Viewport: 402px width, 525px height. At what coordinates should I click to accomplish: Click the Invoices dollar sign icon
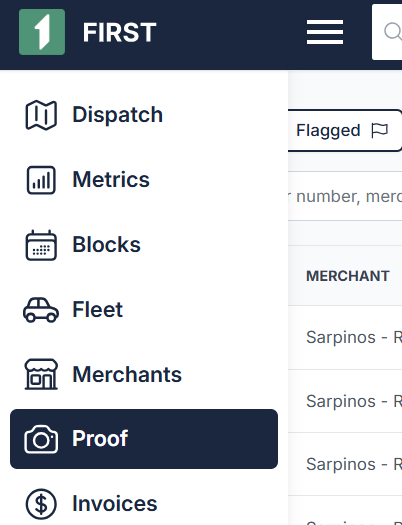click(41, 504)
